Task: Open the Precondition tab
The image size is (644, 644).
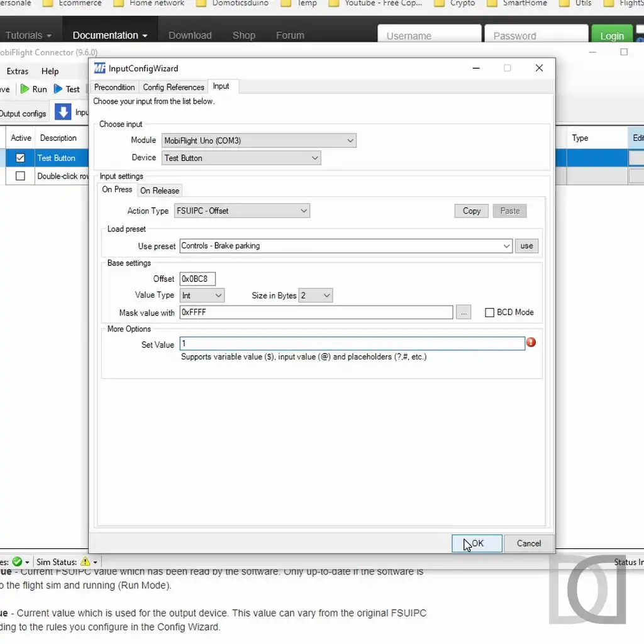Action: tap(114, 87)
